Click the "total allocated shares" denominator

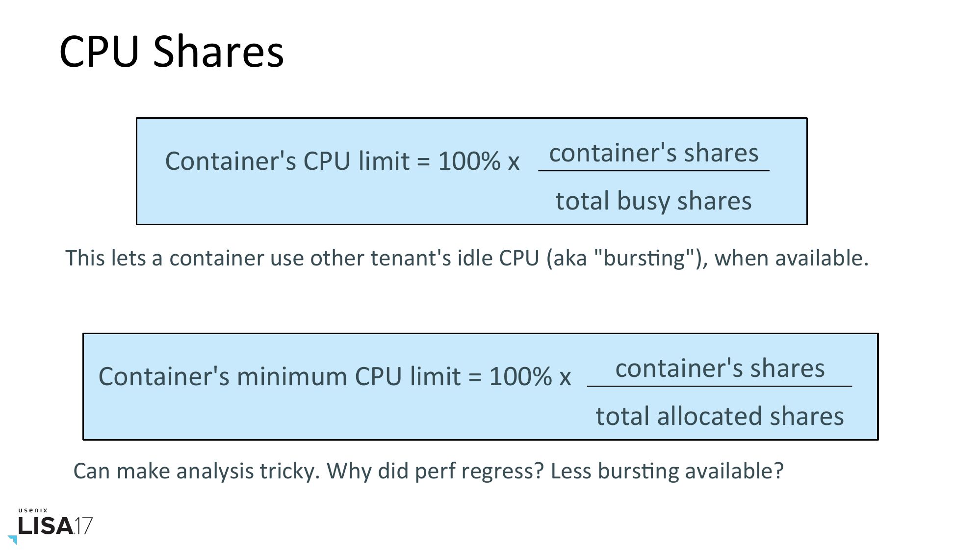click(x=720, y=416)
